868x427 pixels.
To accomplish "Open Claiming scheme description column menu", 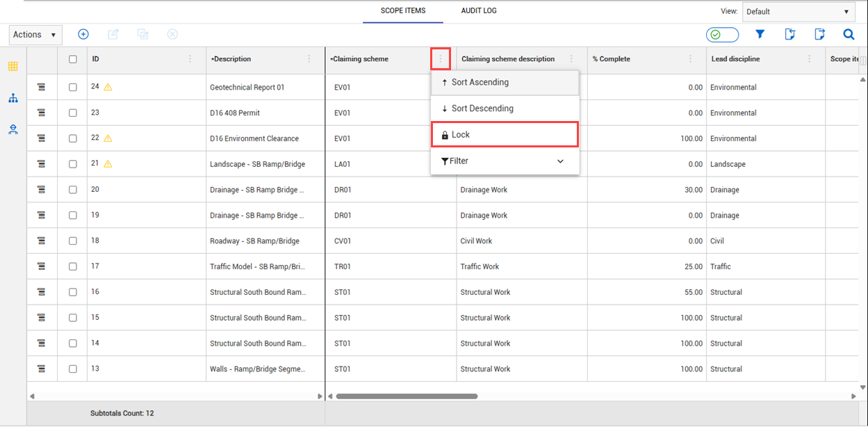I will [x=572, y=59].
